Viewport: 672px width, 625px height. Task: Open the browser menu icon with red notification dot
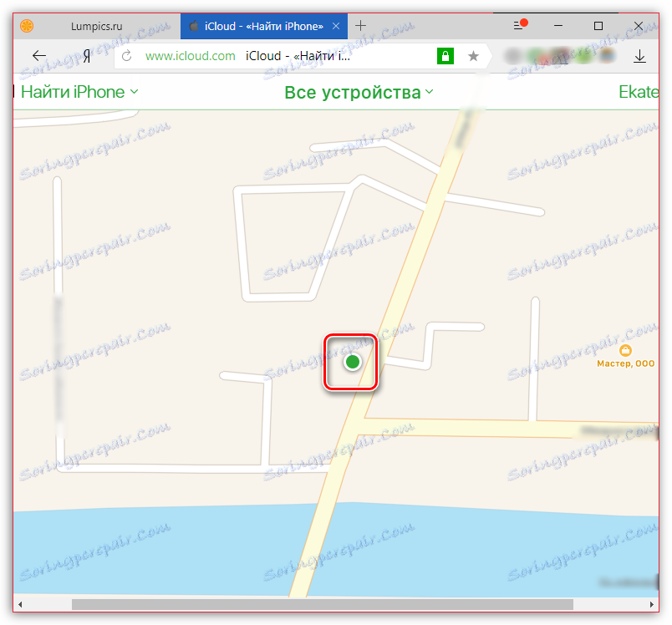point(520,24)
